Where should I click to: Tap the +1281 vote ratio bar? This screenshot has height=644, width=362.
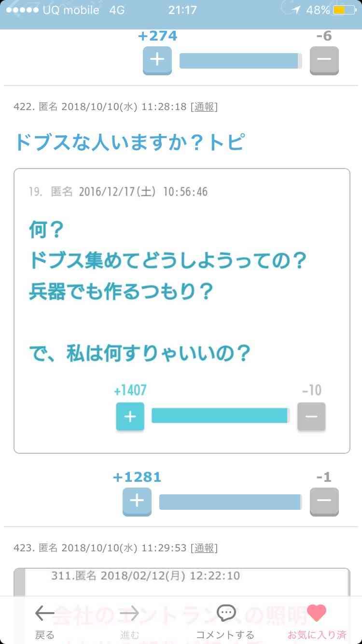point(231,502)
